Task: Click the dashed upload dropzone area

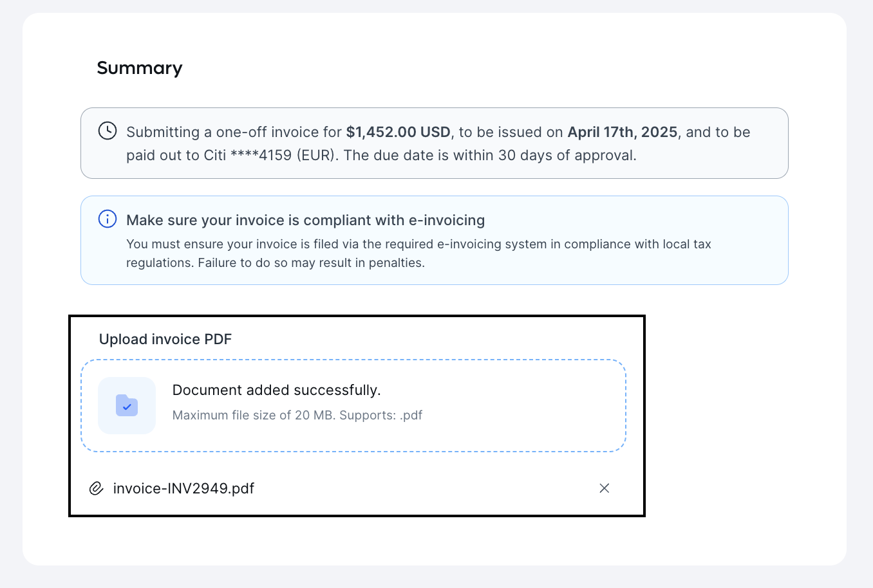Action: point(353,405)
